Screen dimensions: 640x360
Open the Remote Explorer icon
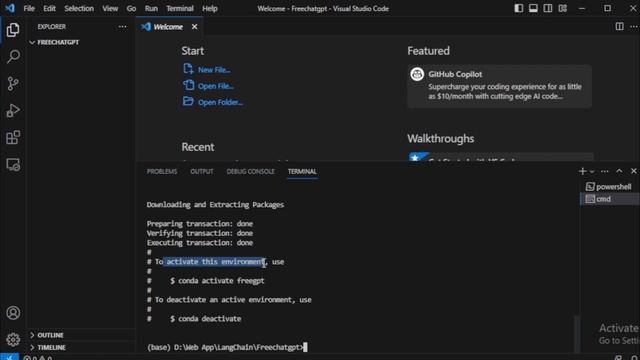pos(13,164)
